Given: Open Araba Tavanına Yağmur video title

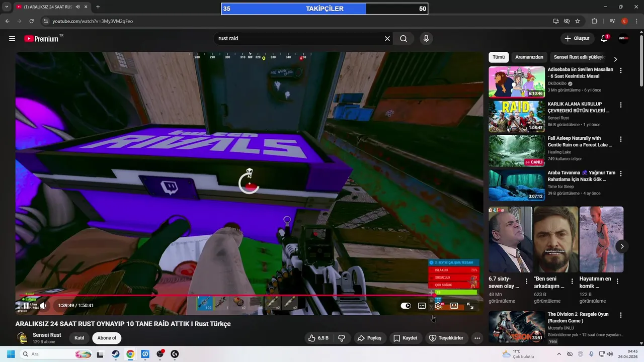Looking at the screenshot, I should tap(581, 176).
